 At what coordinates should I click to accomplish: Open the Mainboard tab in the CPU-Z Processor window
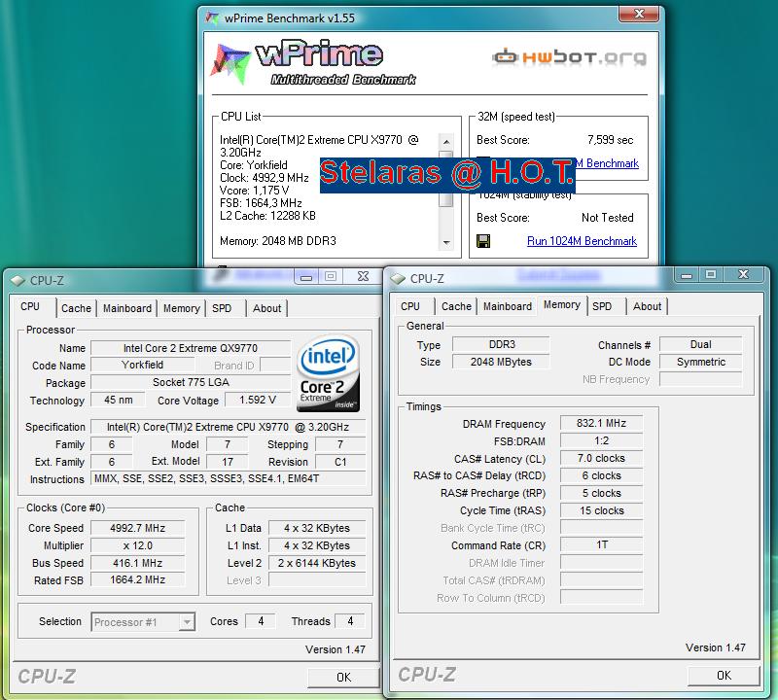127,308
